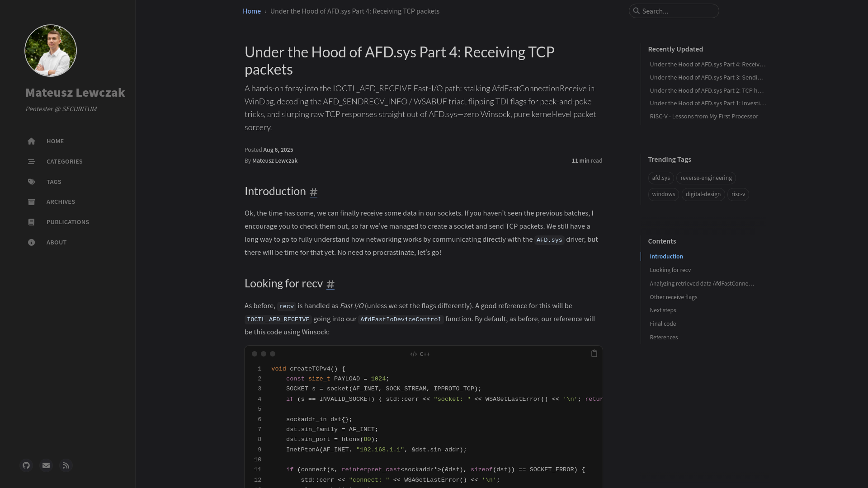The image size is (868, 488).
Task: Click the AfdFastIoDeviceControl inline code
Action: (x=401, y=319)
